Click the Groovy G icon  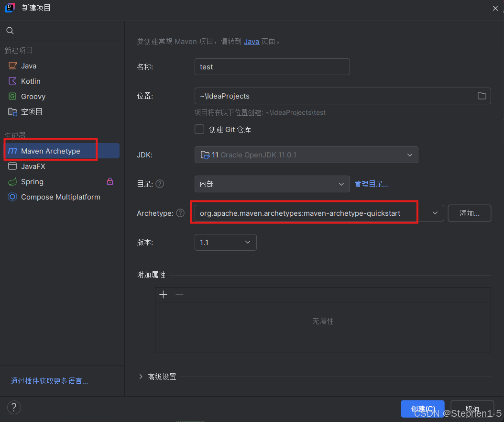click(12, 96)
